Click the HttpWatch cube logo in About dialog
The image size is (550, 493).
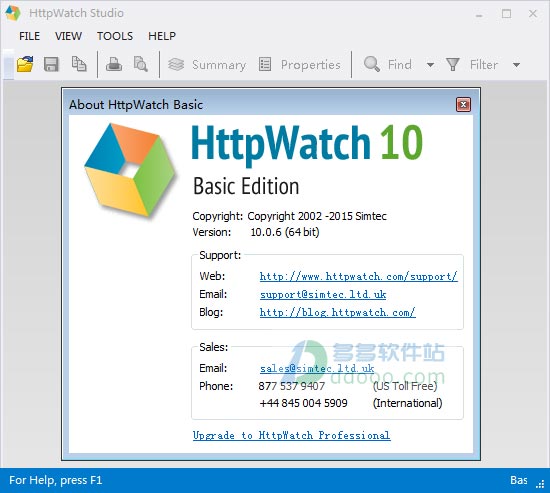tap(130, 170)
